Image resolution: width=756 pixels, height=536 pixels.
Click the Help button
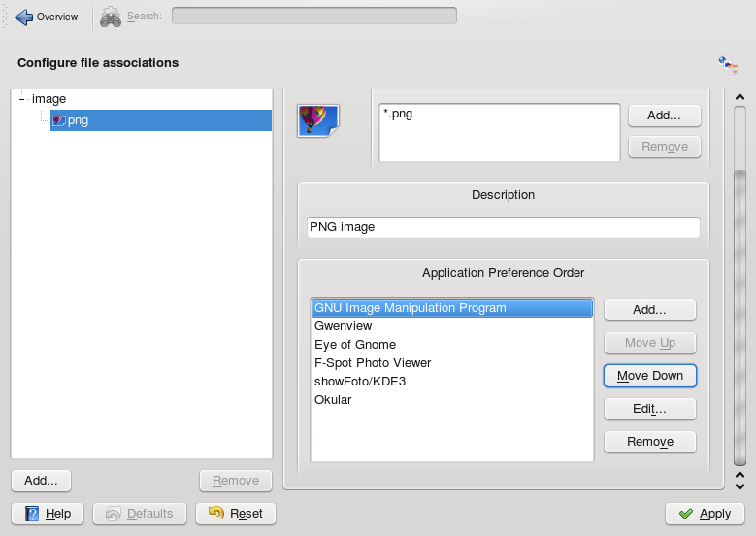coord(48,514)
